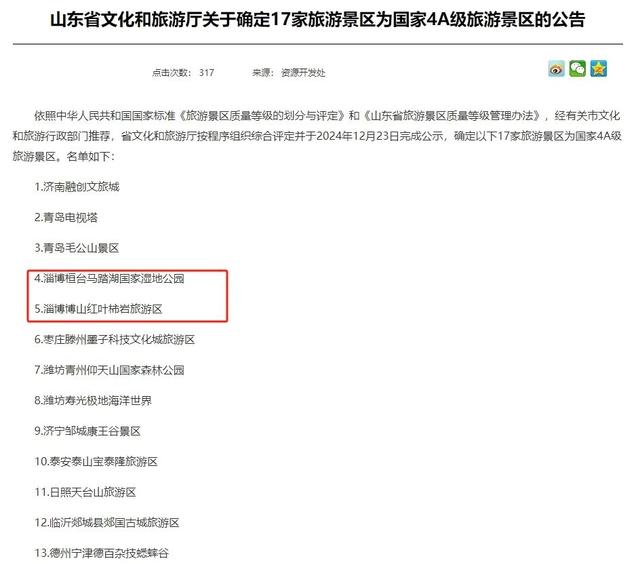Click item 7 潍坊青州仰天山国家森林公园
Viewport: 640px width, 565px height.
tap(109, 370)
